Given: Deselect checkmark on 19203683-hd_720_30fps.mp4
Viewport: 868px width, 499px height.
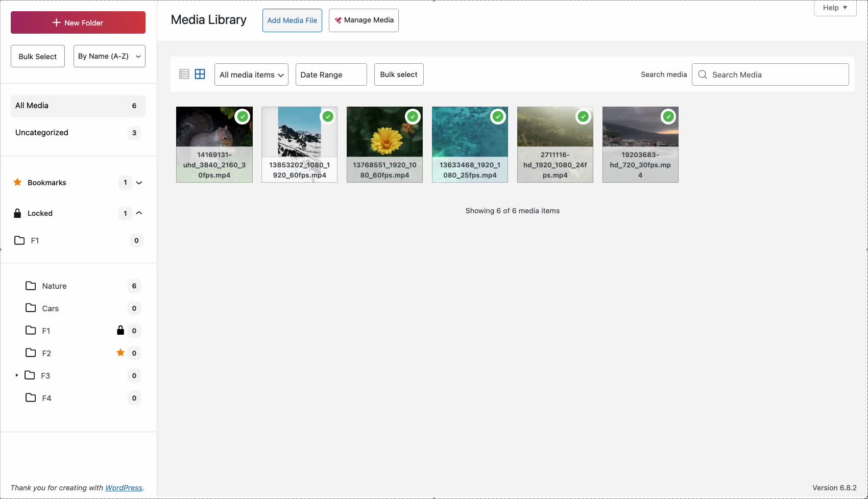Looking at the screenshot, I should (x=668, y=116).
